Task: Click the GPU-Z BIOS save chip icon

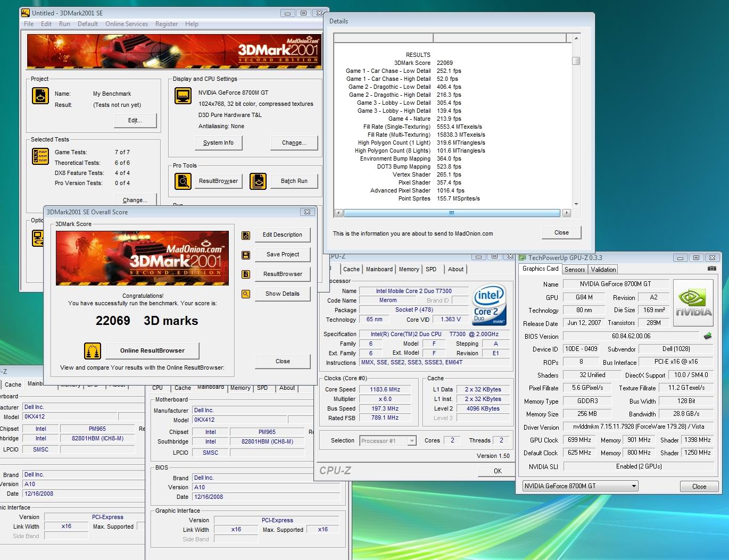Action: [707, 336]
